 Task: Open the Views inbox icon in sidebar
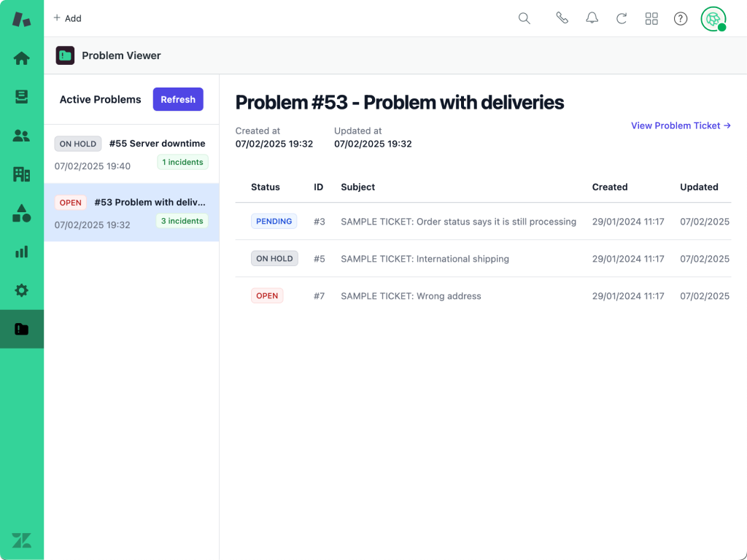click(22, 97)
